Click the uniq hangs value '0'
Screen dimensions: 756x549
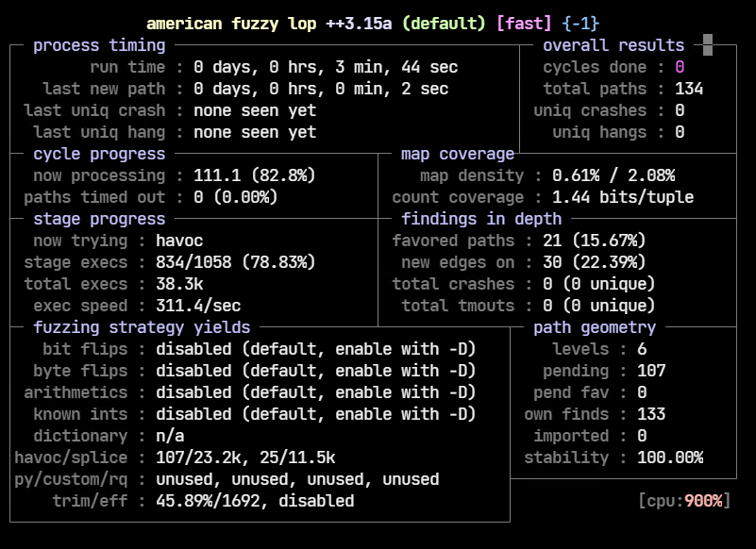coord(680,132)
